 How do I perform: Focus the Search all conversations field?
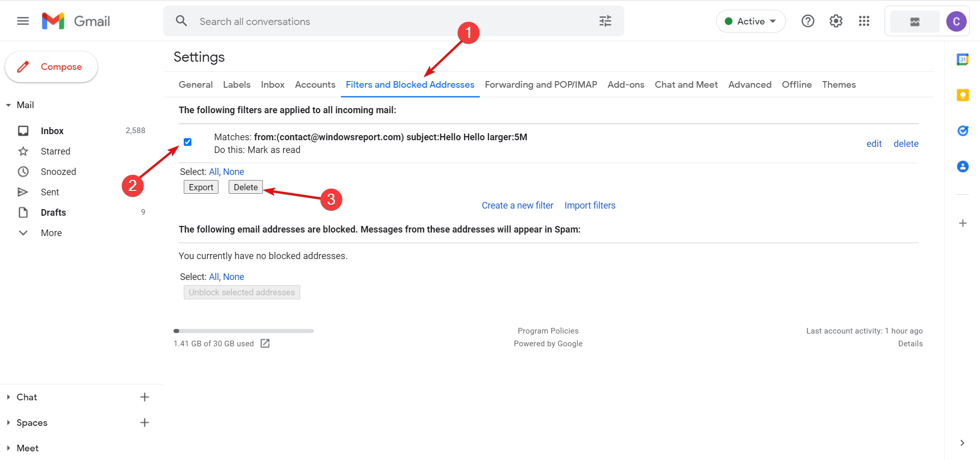[x=393, y=21]
